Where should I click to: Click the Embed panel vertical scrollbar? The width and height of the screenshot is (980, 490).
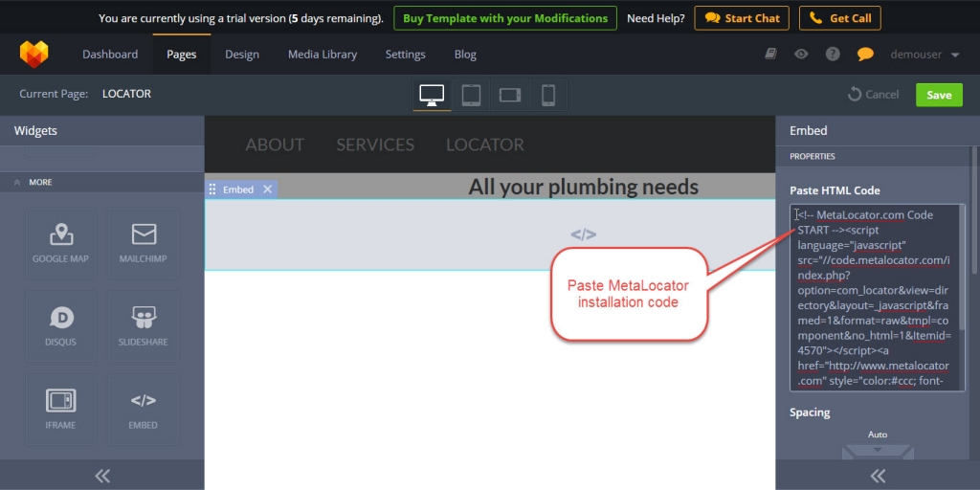click(973, 210)
